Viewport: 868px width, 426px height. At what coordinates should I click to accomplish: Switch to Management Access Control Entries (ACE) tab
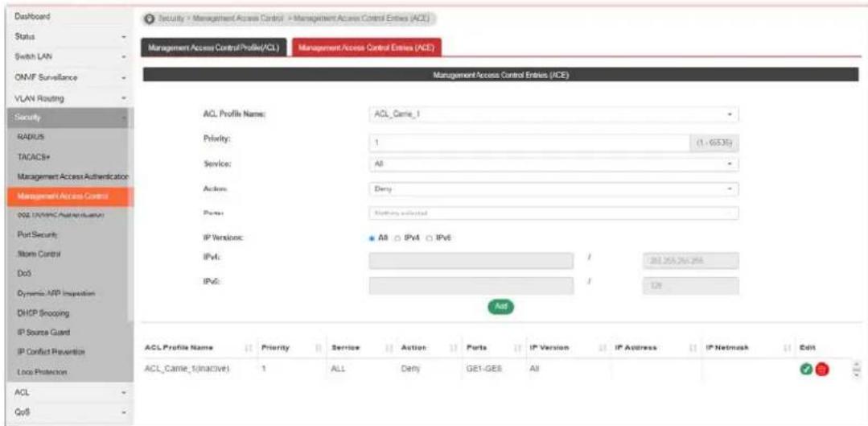(367, 48)
